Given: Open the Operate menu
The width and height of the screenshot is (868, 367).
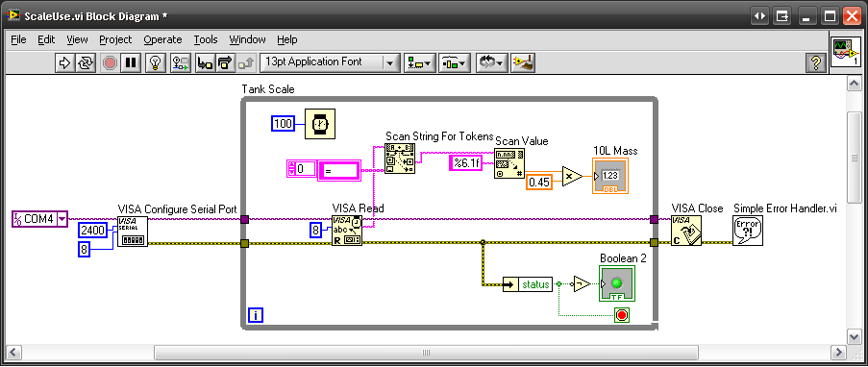Looking at the screenshot, I should (162, 39).
